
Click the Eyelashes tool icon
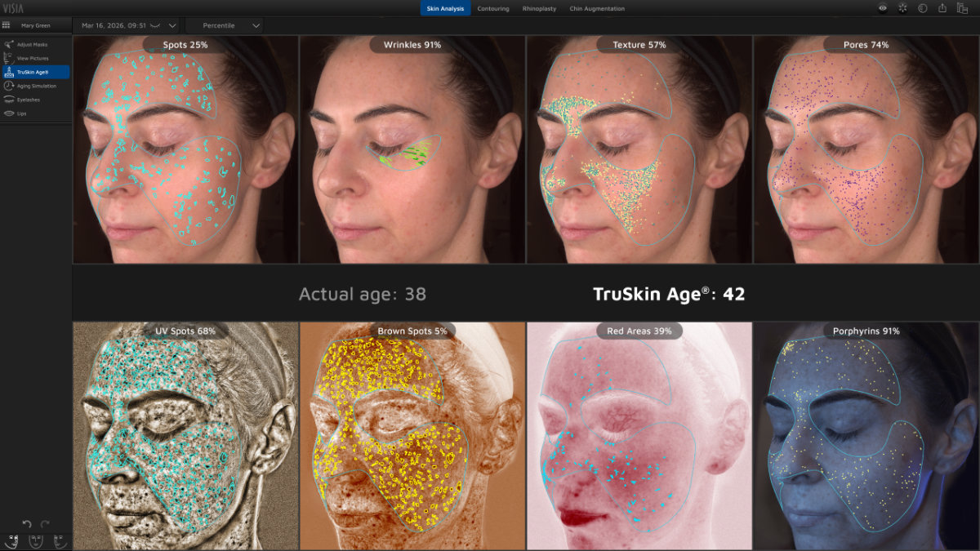[8, 100]
